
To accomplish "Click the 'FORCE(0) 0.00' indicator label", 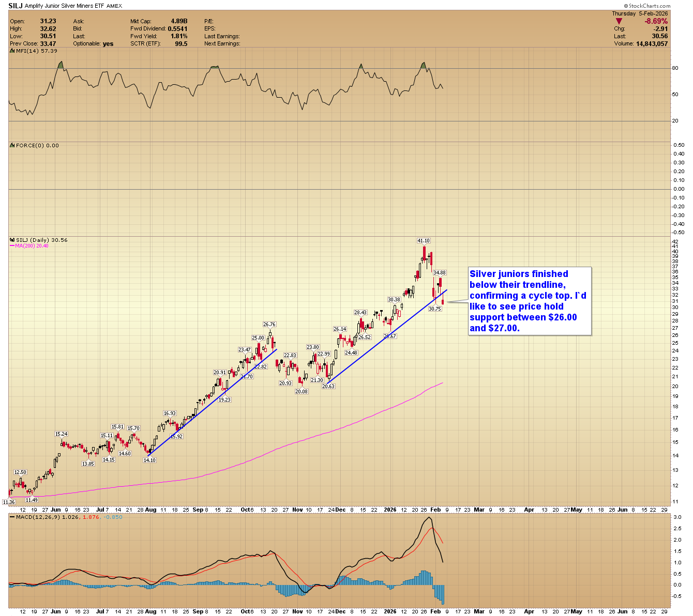I will [x=37, y=145].
